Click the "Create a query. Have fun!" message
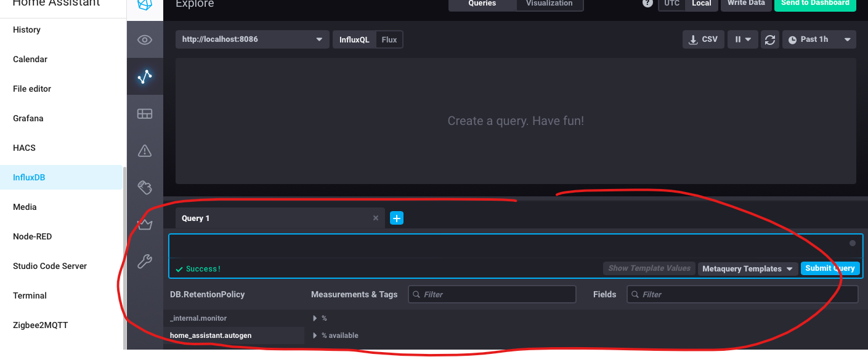868x357 pixels. point(516,121)
